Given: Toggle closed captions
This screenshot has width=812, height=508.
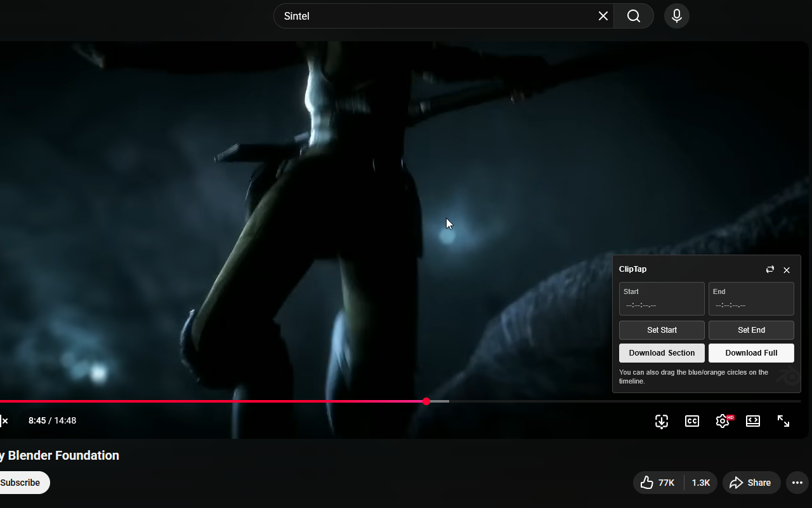Looking at the screenshot, I should tap(692, 421).
